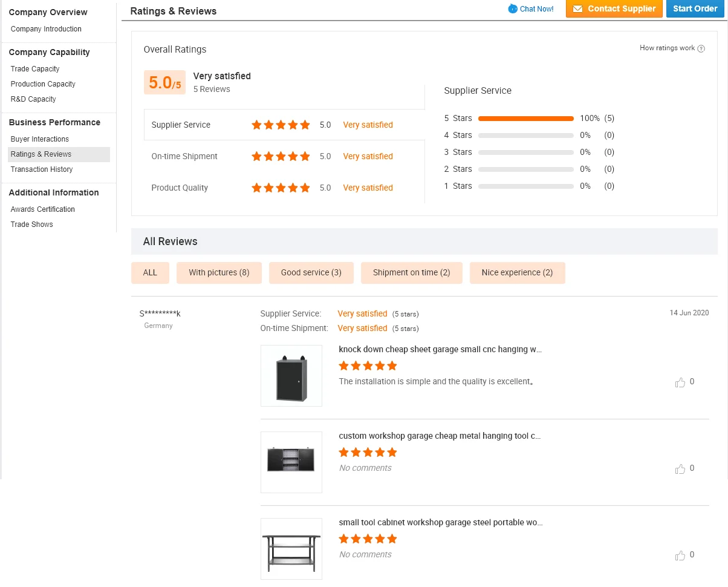Click the 5 Reviews count text
Image resolution: width=728 pixels, height=587 pixels.
pyautogui.click(x=212, y=89)
